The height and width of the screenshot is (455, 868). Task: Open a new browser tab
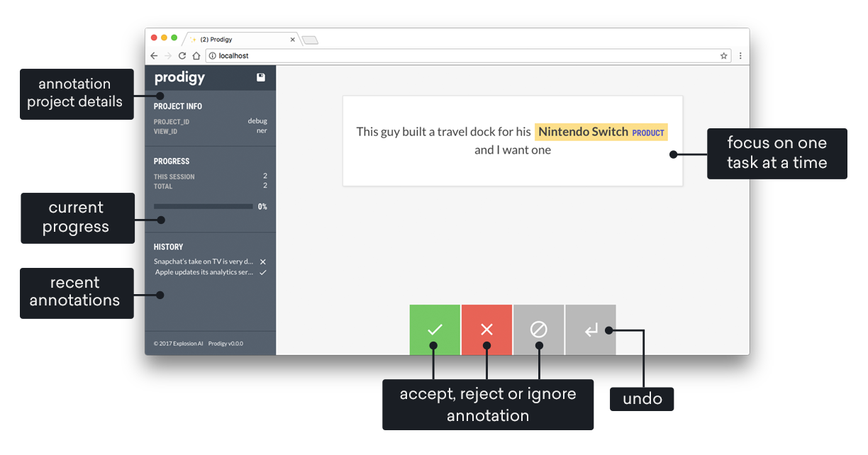(311, 40)
